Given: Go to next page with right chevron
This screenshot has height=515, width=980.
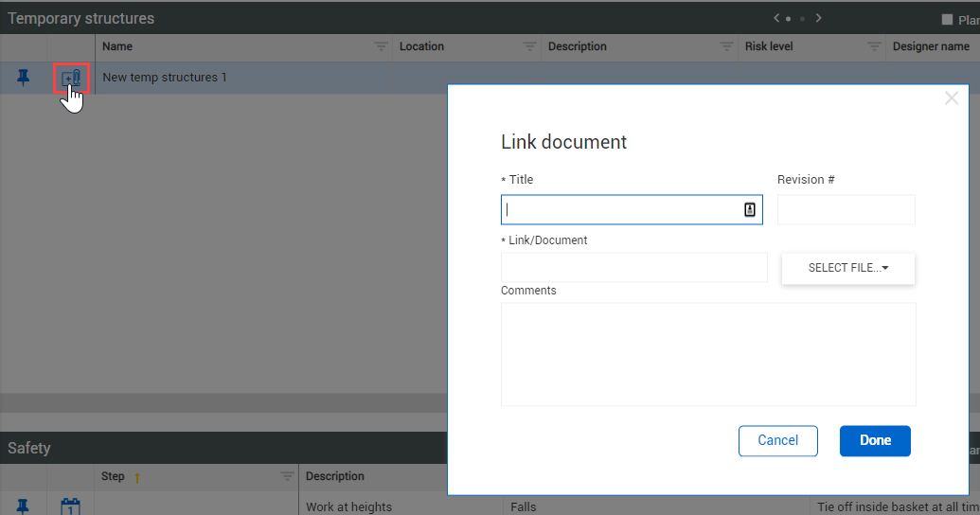Looking at the screenshot, I should point(819,18).
